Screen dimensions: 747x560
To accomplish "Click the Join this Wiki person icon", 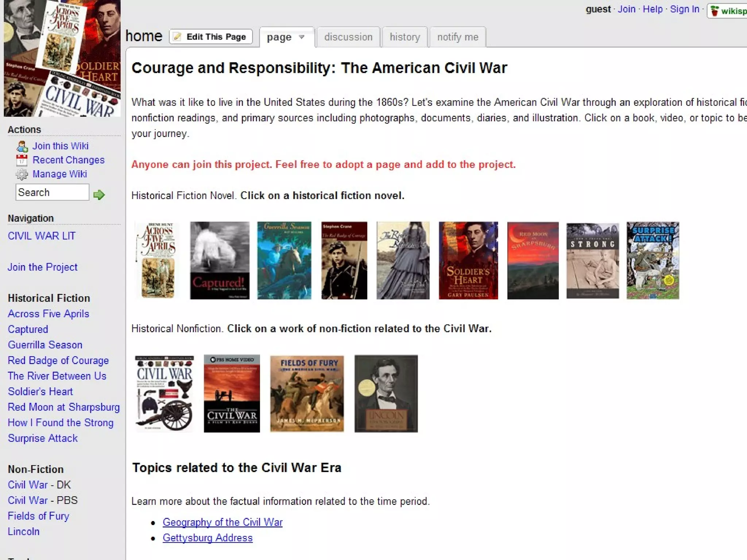I will click(x=22, y=146).
